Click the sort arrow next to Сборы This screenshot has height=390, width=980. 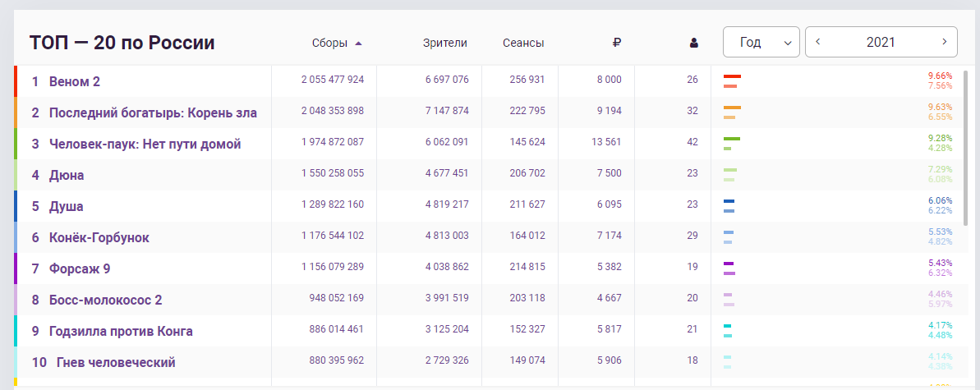click(358, 43)
